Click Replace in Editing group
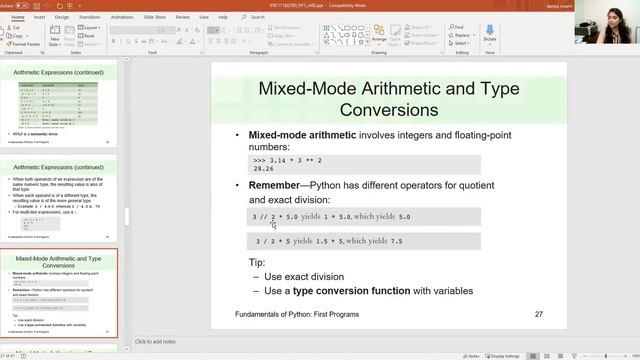640x360 pixels. (459, 35)
